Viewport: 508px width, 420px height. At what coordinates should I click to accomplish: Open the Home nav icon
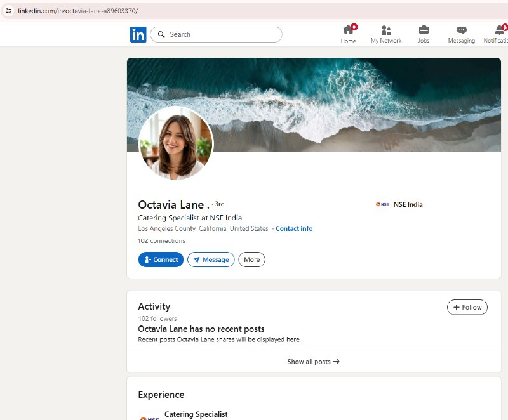click(348, 30)
